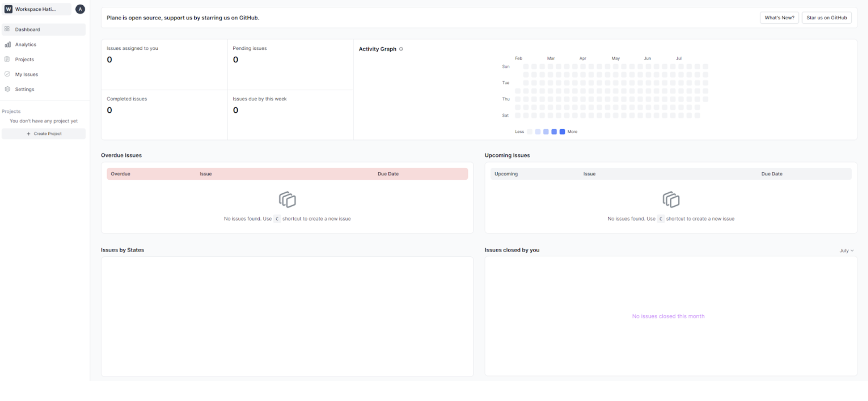Go to My Issues page

[27, 74]
